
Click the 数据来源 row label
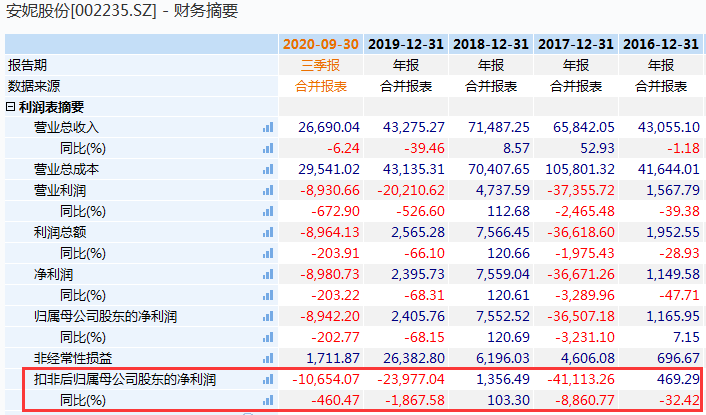click(34, 86)
